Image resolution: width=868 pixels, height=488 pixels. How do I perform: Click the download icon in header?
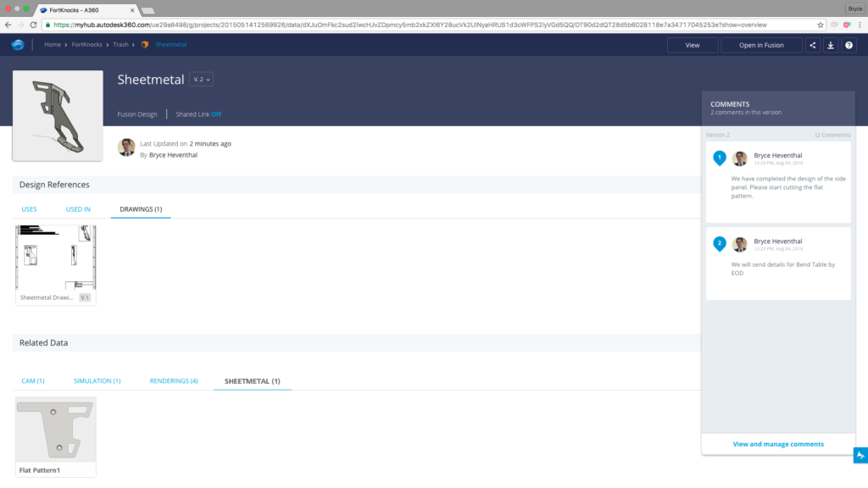(831, 46)
